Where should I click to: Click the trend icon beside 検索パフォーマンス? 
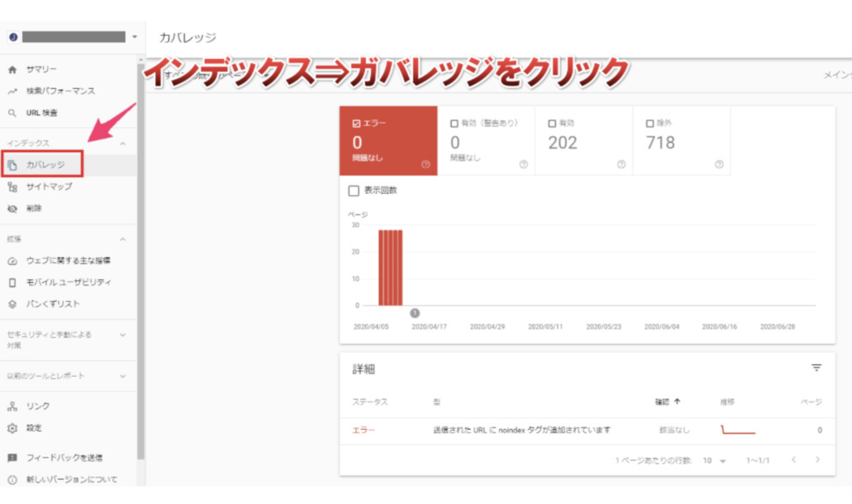coord(12,91)
